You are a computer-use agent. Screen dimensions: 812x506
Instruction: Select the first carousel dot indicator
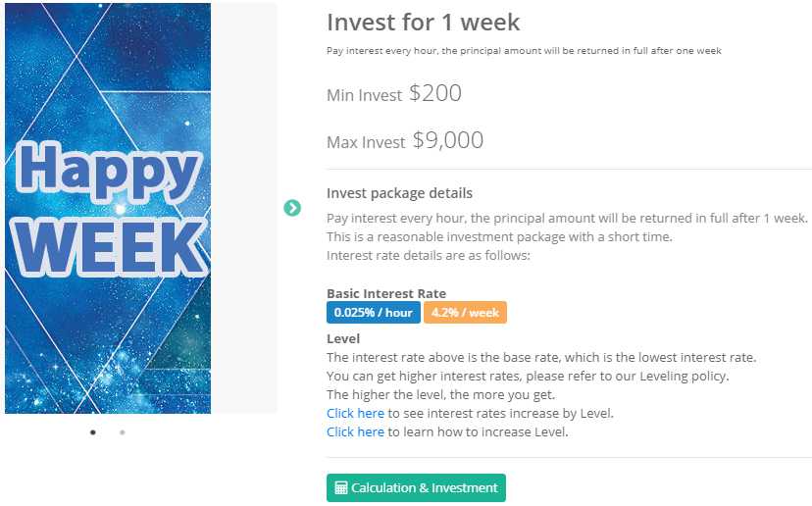(x=93, y=431)
